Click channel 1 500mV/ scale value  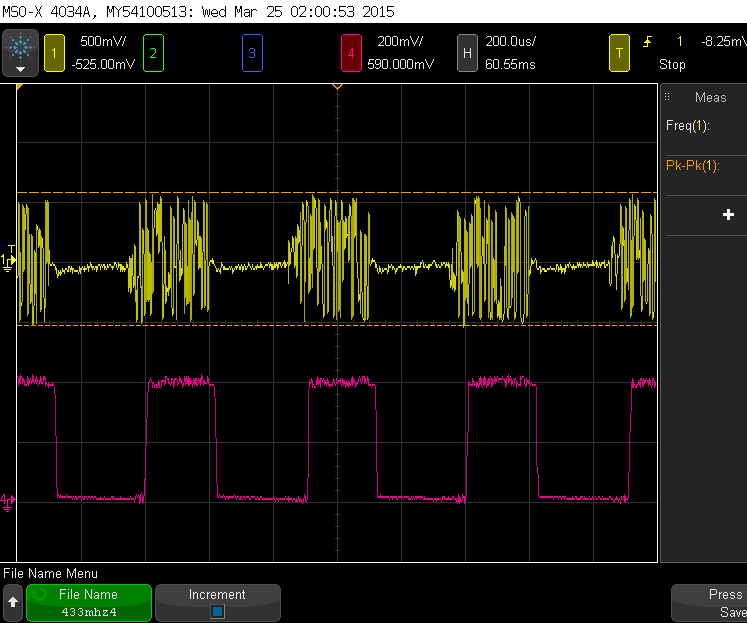pyautogui.click(x=103, y=41)
